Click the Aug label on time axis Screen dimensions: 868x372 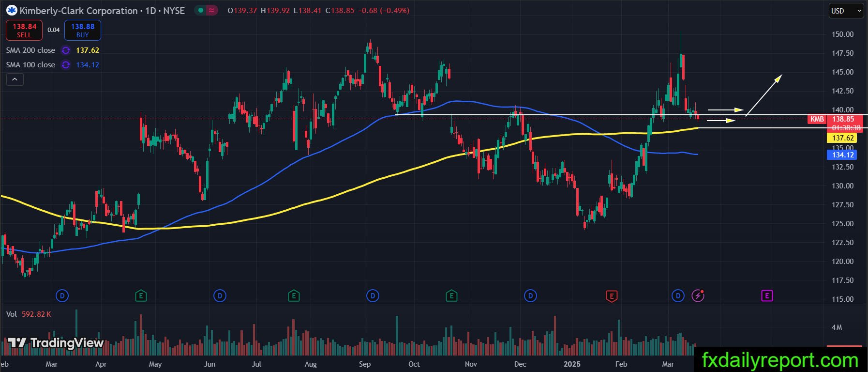click(311, 364)
